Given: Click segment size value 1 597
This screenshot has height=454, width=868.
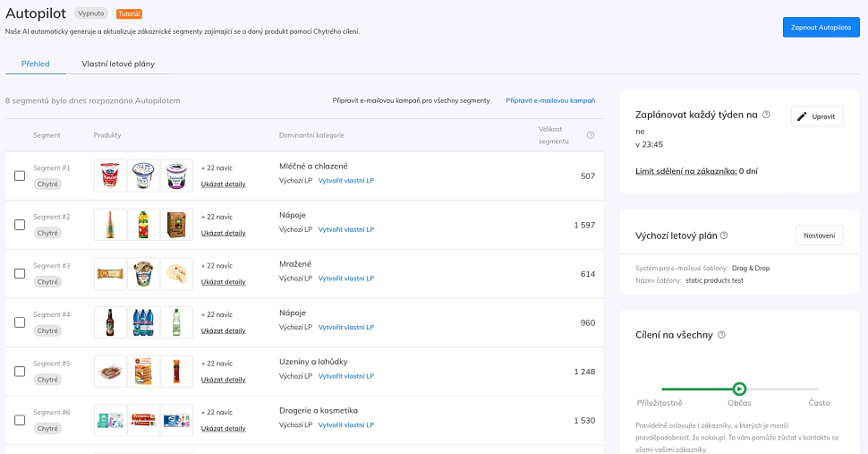Looking at the screenshot, I should pos(584,225).
